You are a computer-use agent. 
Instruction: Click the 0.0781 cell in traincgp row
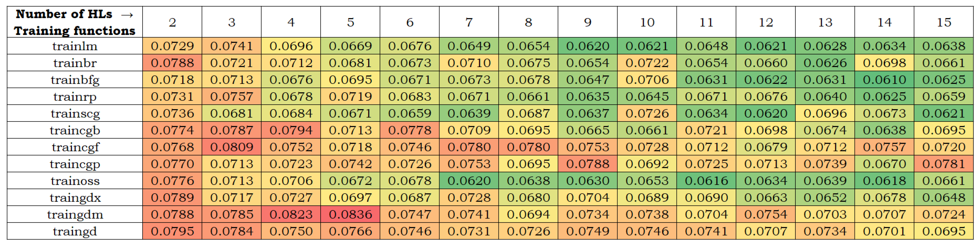point(943,164)
